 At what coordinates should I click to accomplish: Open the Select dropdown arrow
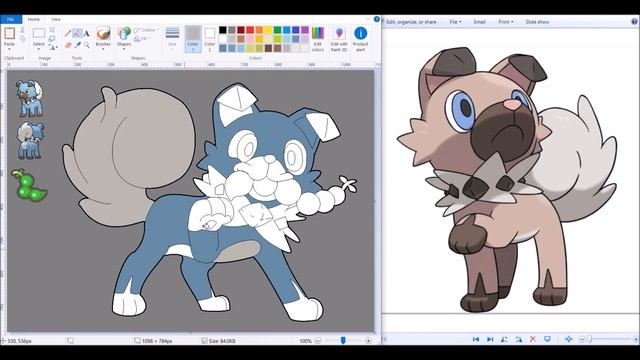pyautogui.click(x=39, y=49)
